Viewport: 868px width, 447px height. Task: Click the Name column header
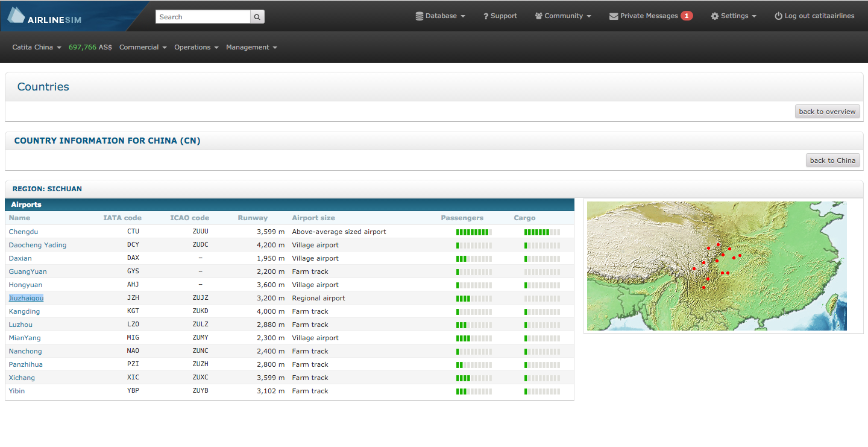point(19,218)
